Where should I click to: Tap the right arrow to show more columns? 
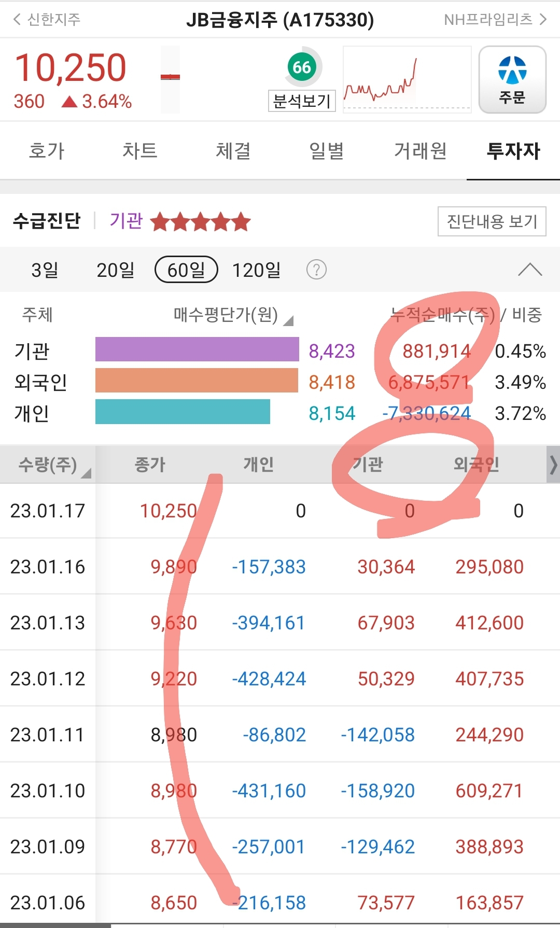553,465
